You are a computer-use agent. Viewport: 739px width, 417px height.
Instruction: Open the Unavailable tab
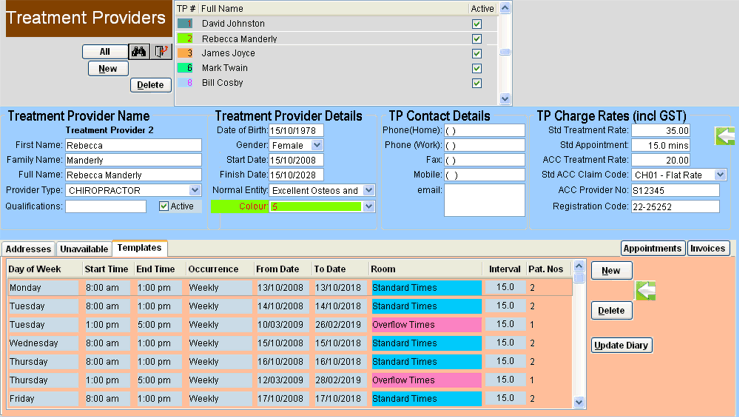pyautogui.click(x=83, y=248)
